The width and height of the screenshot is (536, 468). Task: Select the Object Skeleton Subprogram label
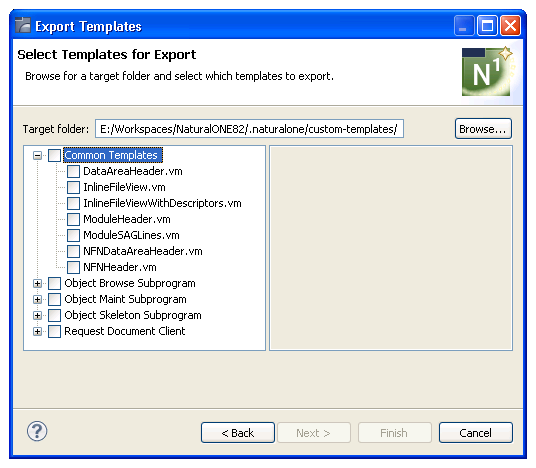click(x=133, y=315)
